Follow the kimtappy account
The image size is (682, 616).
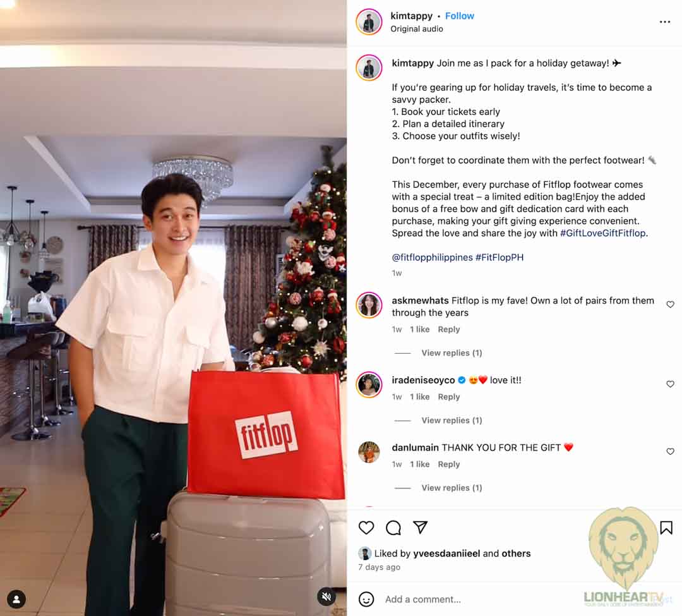point(459,16)
